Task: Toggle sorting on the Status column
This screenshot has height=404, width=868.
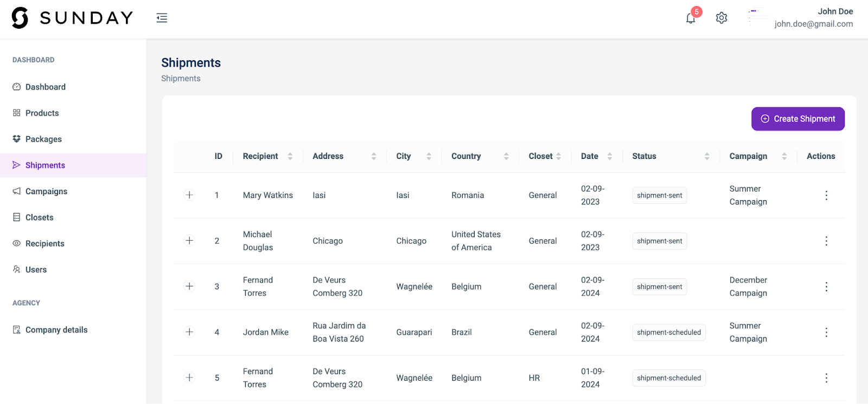Action: 706,156
